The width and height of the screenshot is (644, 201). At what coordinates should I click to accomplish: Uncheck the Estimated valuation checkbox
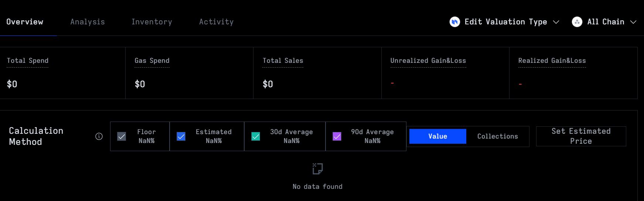tap(181, 136)
